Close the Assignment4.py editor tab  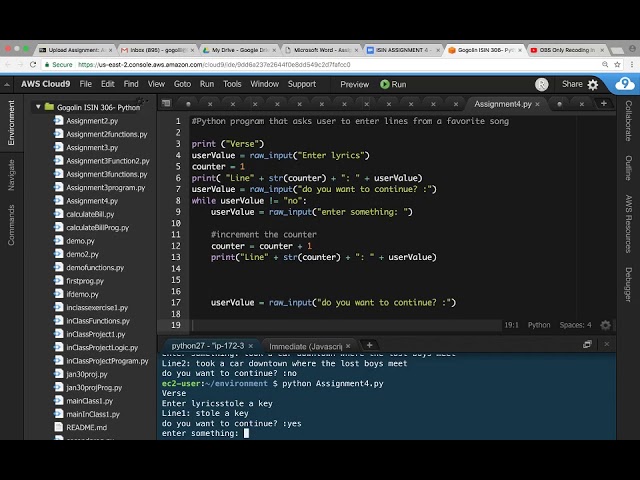(538, 104)
